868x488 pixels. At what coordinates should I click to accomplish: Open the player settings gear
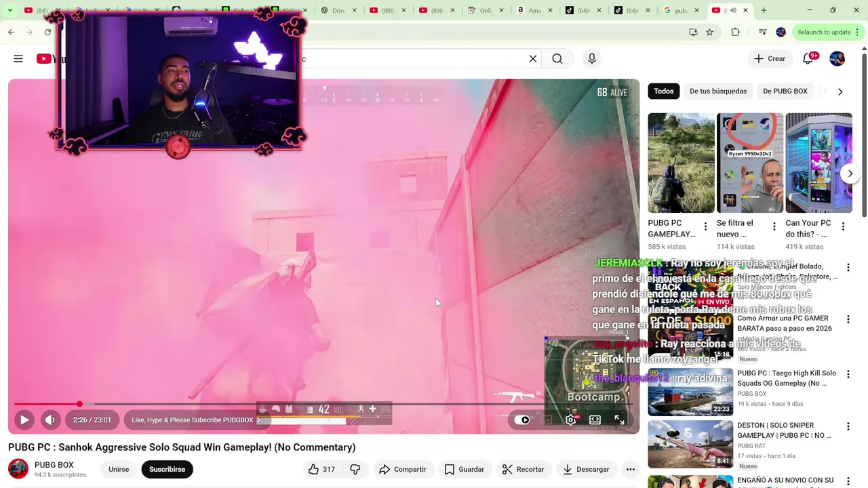coord(571,420)
